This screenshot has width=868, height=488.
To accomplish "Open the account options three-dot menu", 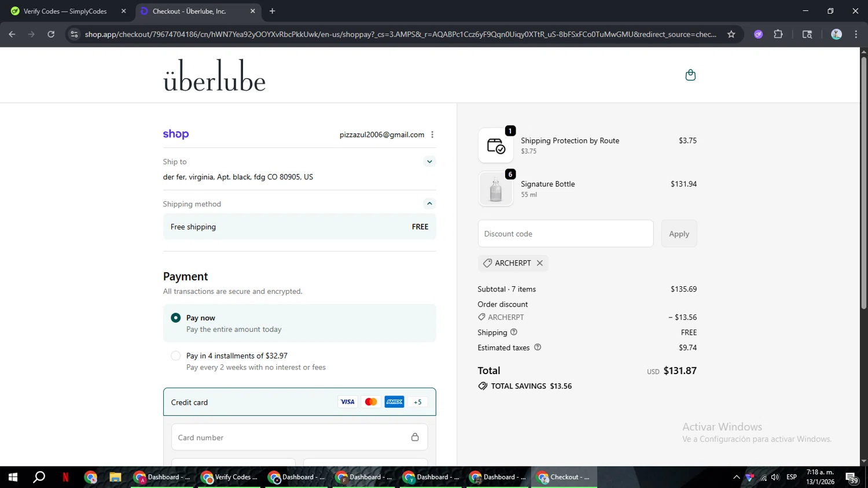I will [432, 135].
